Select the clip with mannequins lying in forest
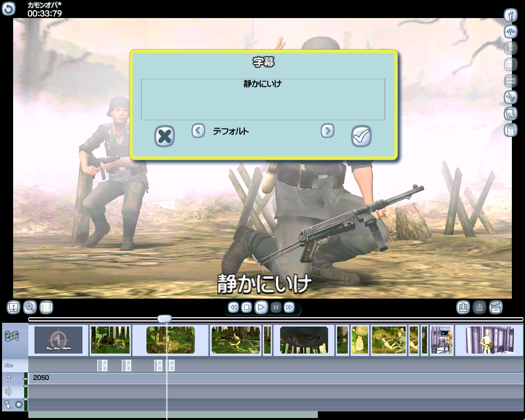The height and width of the screenshot is (420, 525). (389, 340)
